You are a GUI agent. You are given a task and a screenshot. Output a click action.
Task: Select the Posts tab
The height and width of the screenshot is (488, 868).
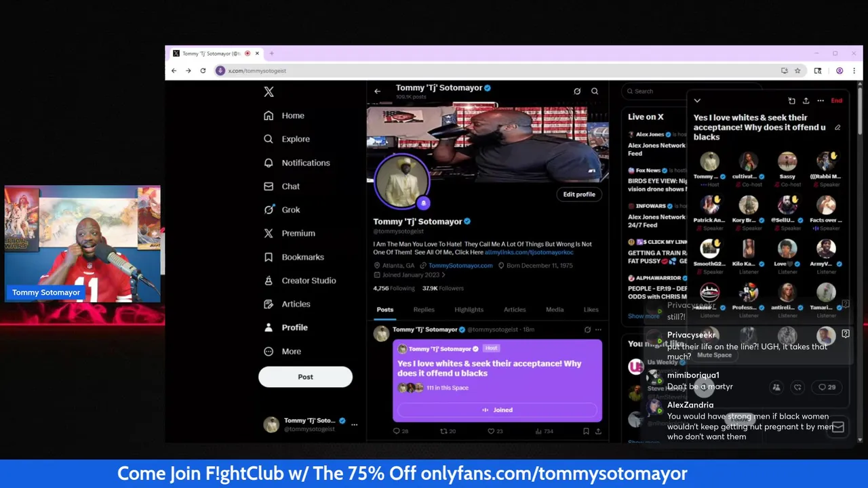tap(385, 310)
